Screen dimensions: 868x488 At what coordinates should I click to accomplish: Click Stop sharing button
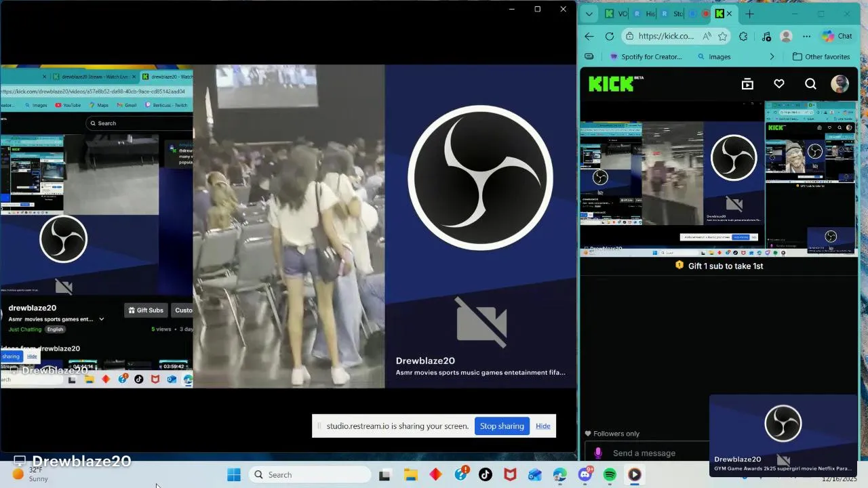(x=502, y=426)
